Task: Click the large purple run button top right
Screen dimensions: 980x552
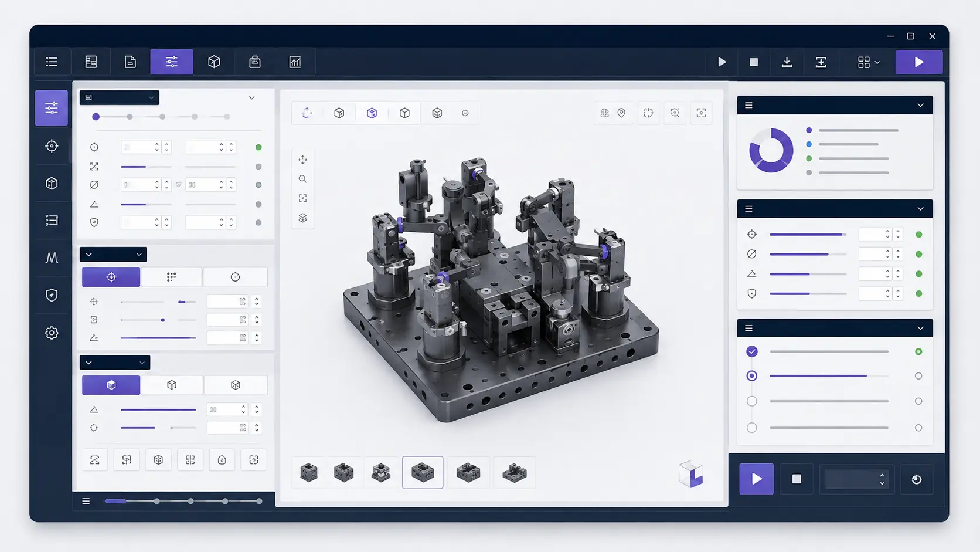Action: click(919, 62)
